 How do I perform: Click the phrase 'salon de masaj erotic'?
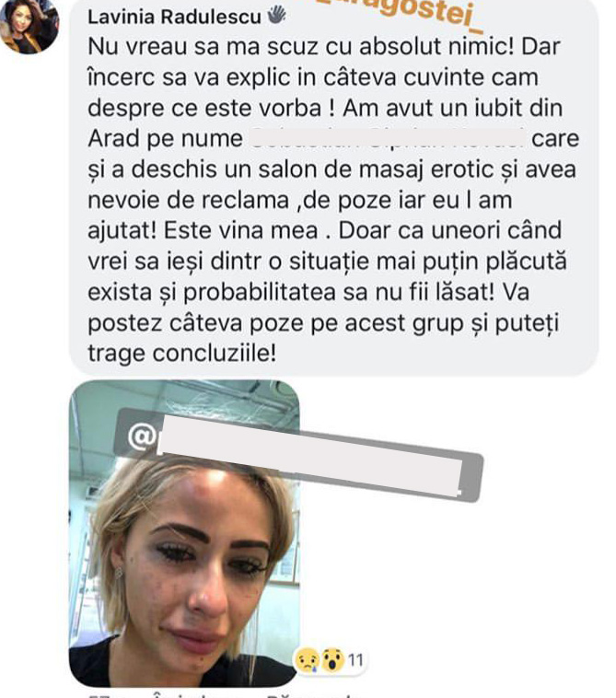coord(376,169)
